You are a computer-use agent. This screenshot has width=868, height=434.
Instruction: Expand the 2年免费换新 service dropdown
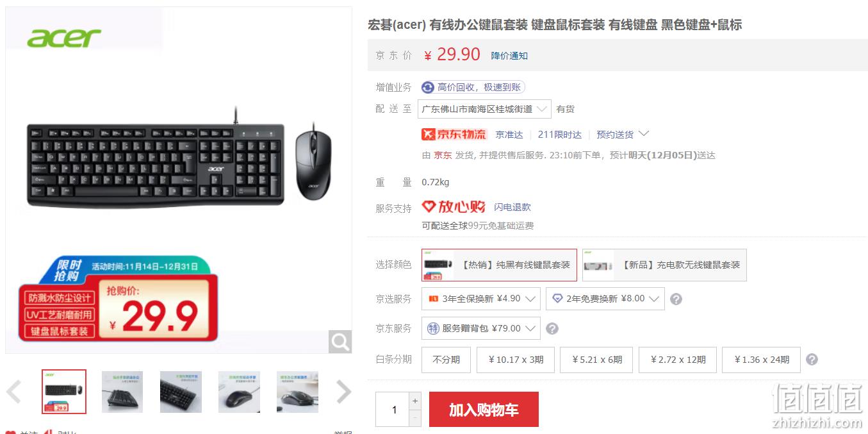pos(605,299)
